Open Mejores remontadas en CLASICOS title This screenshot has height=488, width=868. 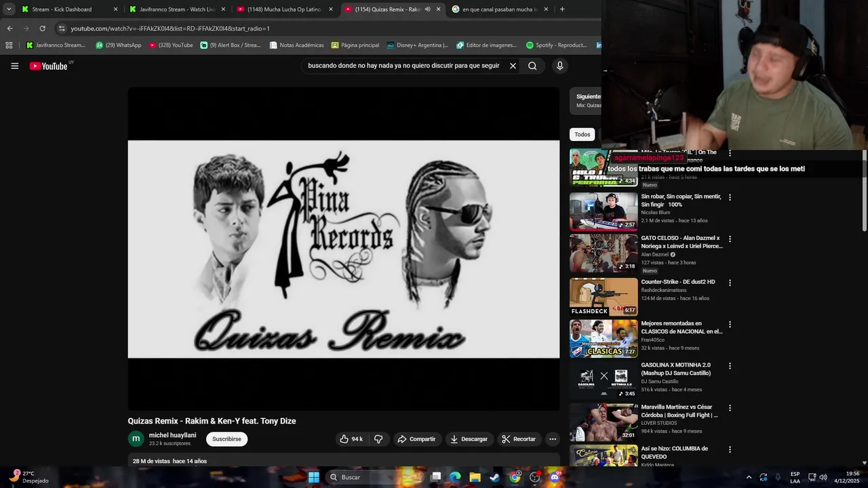click(682, 327)
